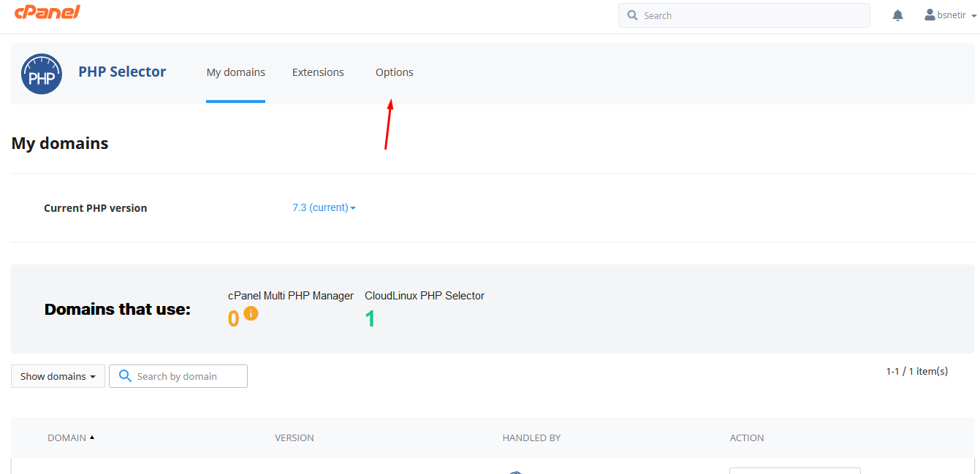Image resolution: width=980 pixels, height=474 pixels.
Task: Expand the 7.3 (current) version dropdown
Action: click(324, 207)
